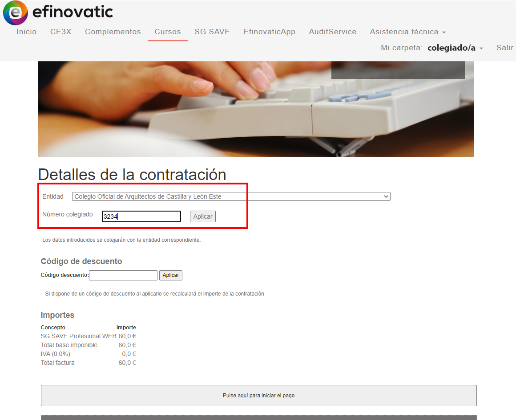The image size is (516, 420).
Task: Select the 'Total base imponible' label
Action: [69, 345]
